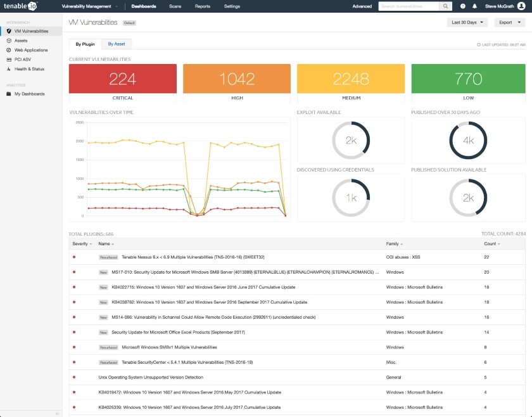Open Security Update for Office Excel row

(x=297, y=332)
